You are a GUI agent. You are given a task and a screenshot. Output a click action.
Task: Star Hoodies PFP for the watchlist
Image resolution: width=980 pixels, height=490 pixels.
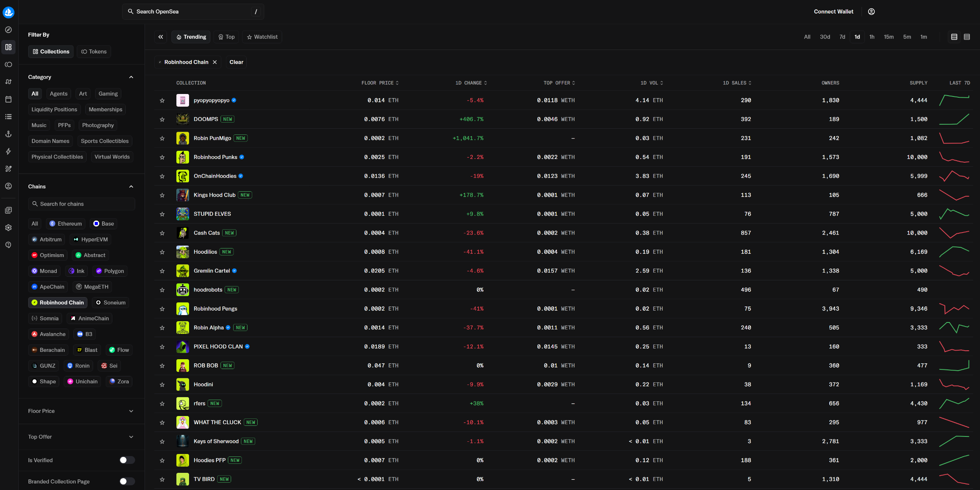click(162, 461)
